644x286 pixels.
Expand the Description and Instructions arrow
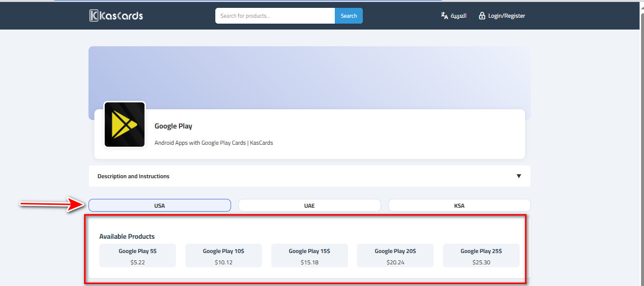pos(519,176)
